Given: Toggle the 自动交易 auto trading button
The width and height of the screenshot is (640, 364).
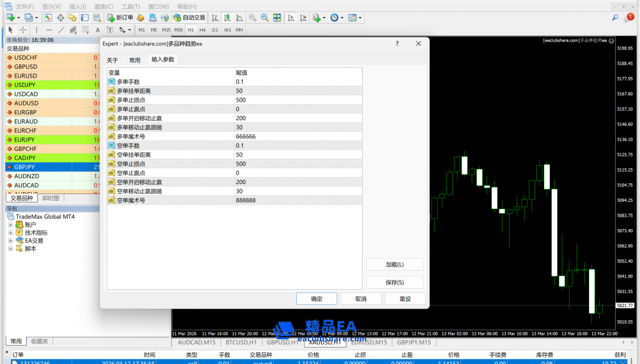Looking at the screenshot, I should tap(189, 18).
